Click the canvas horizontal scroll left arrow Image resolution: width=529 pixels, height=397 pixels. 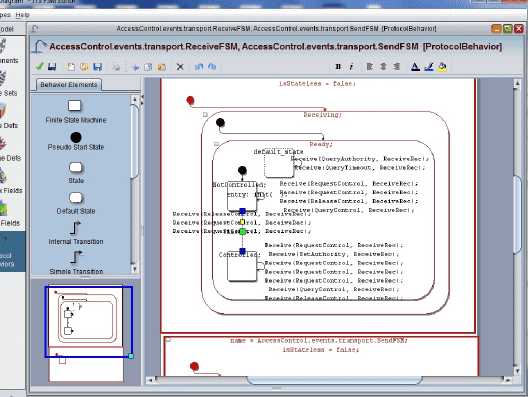(150, 380)
